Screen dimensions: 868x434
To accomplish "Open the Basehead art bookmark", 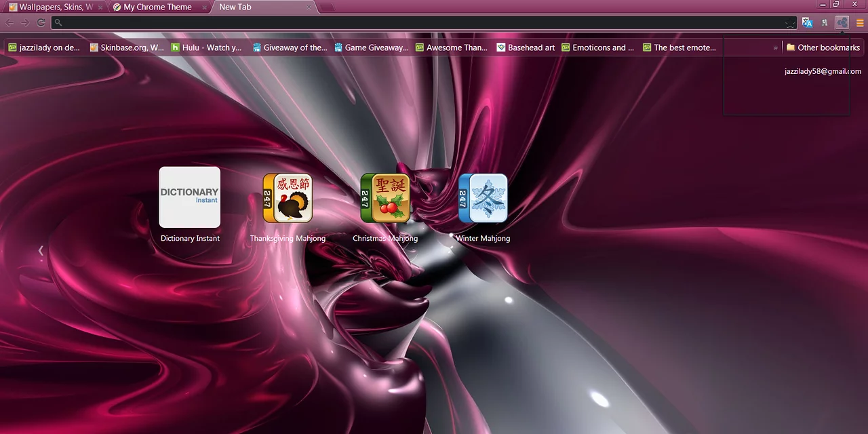I will pos(526,47).
